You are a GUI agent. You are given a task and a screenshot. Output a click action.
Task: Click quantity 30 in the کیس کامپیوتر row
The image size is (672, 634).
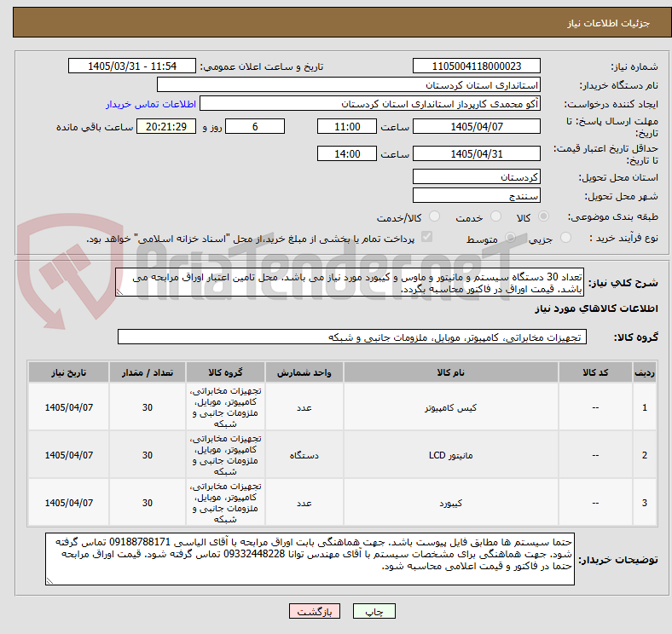click(148, 407)
